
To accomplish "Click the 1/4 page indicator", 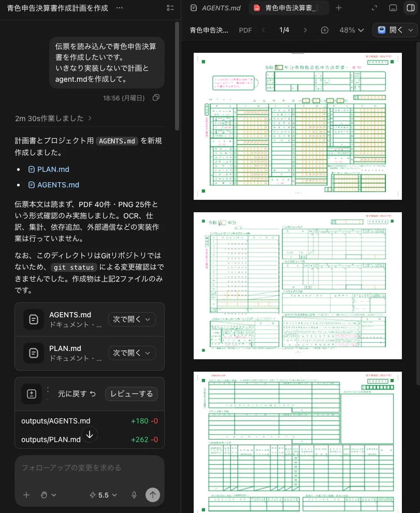I will [284, 30].
